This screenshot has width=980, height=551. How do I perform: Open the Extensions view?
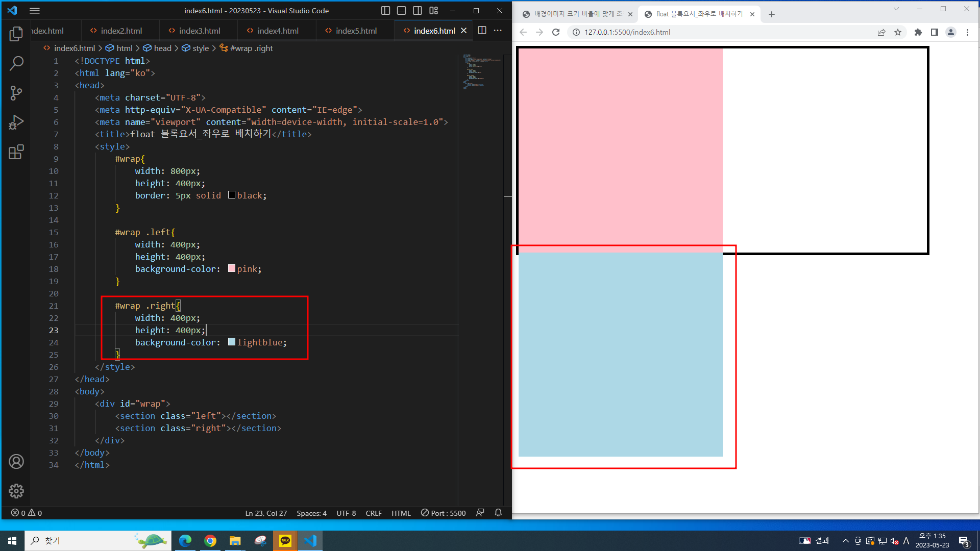[x=16, y=152]
